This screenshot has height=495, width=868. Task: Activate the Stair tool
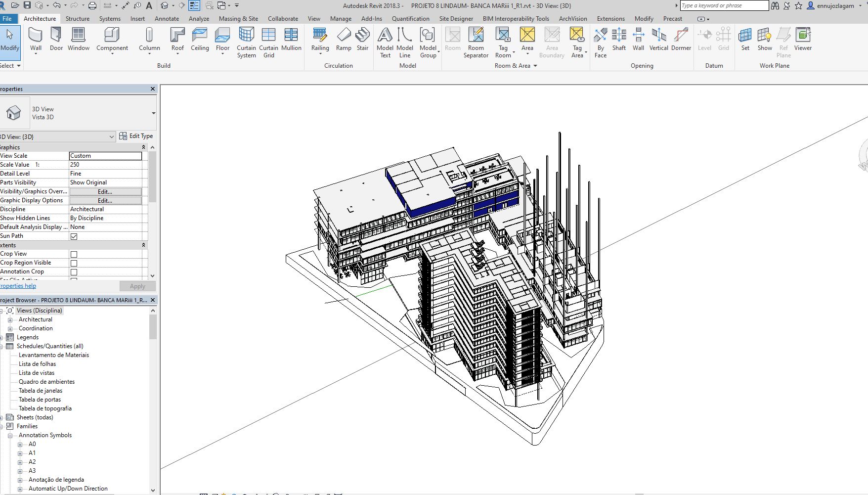coord(362,40)
